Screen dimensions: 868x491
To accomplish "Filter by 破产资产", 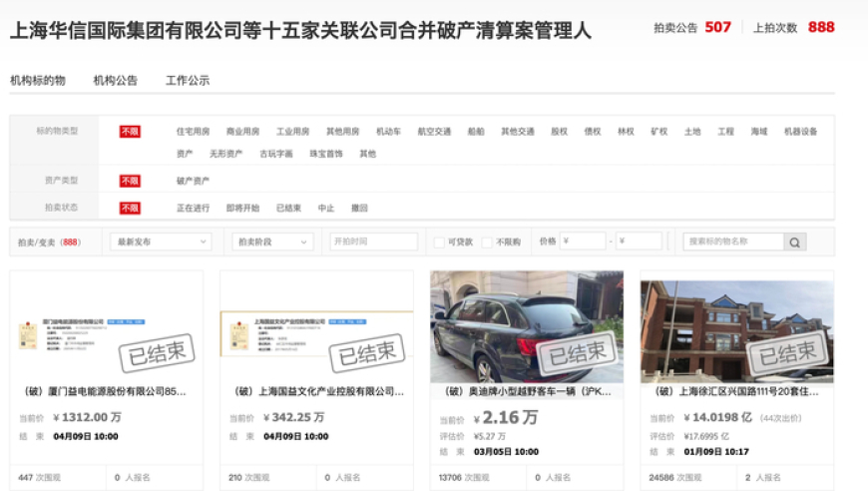I will coord(193,181).
